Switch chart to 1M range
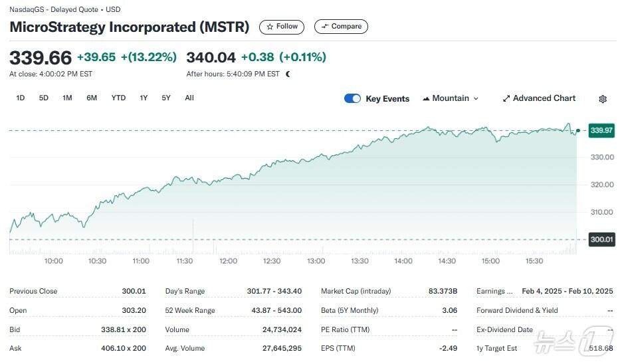 pos(67,98)
